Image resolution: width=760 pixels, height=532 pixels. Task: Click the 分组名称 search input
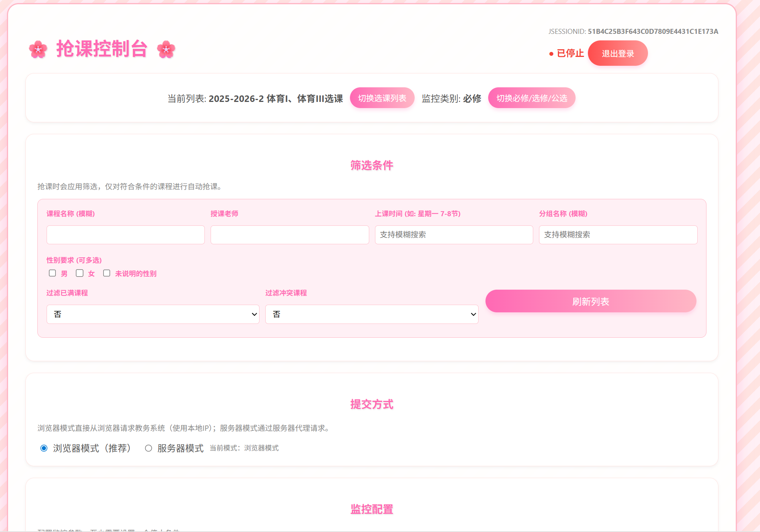pos(618,235)
